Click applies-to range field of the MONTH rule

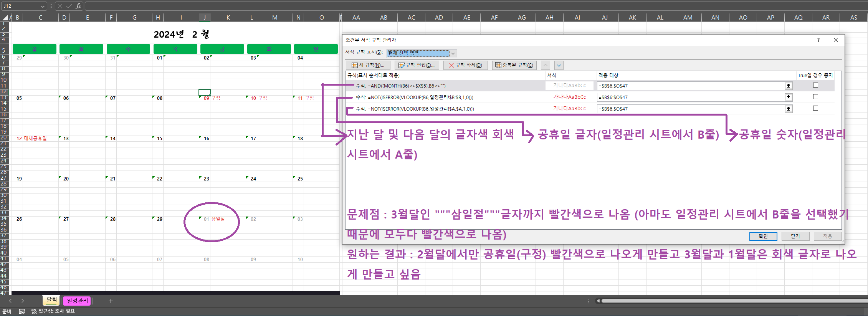click(x=691, y=86)
